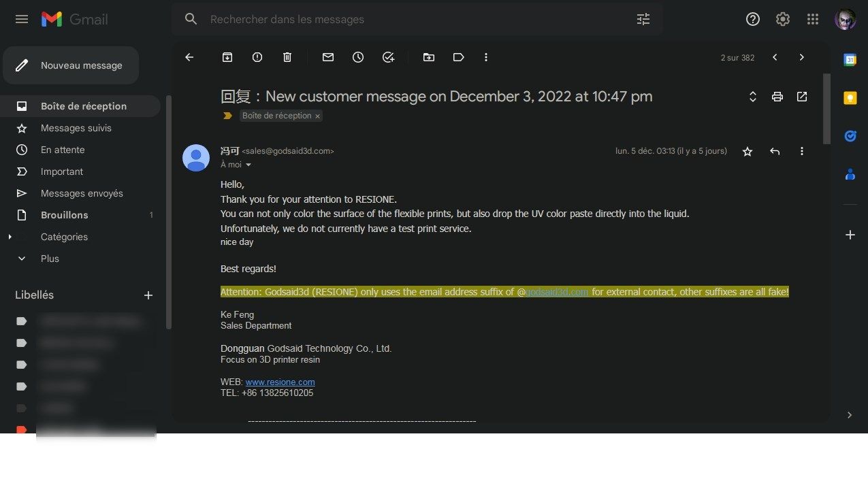
Task: Open Messages envoyés folder
Action: point(80,193)
